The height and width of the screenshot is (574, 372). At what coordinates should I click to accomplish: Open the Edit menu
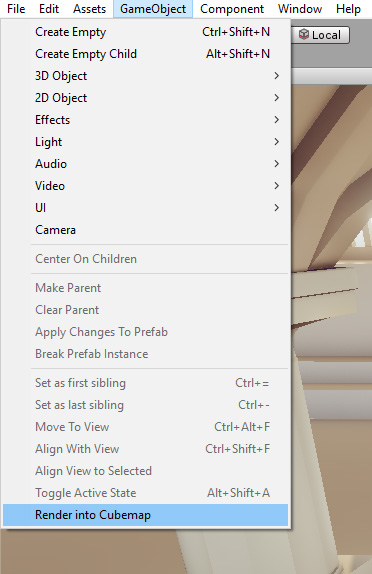pos(49,8)
